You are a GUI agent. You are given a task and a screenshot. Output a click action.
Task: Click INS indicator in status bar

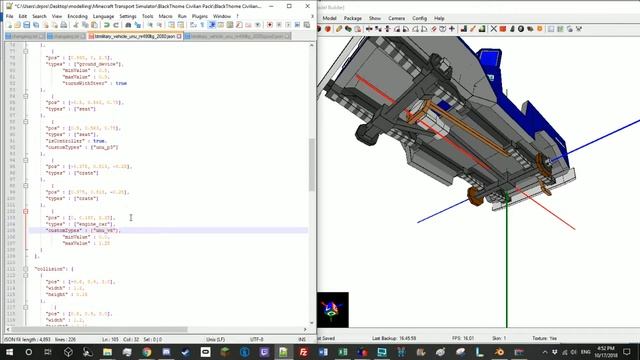point(302,340)
